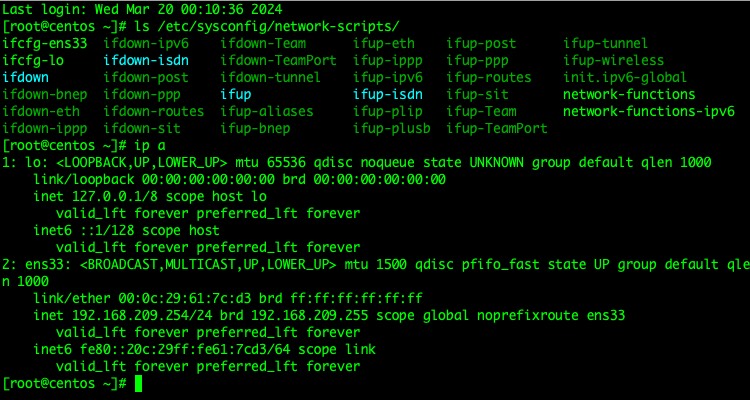Click the ifdown-isdn entry
Image resolution: width=750 pixels, height=400 pixels.
pos(146,60)
